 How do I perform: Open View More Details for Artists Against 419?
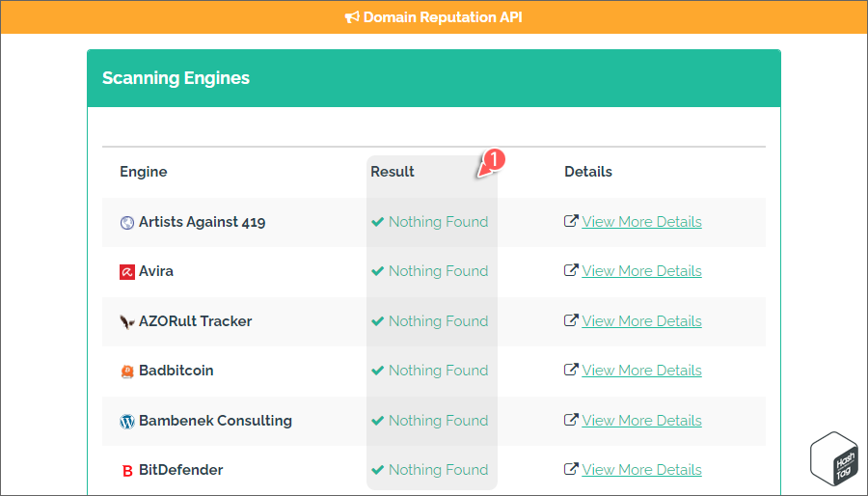641,222
